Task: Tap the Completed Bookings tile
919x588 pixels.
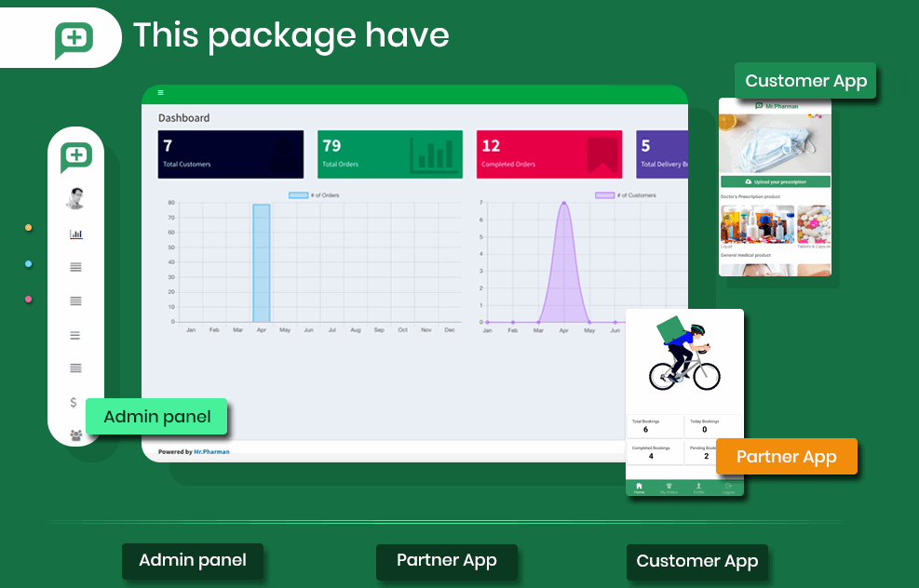Action: coord(655,453)
